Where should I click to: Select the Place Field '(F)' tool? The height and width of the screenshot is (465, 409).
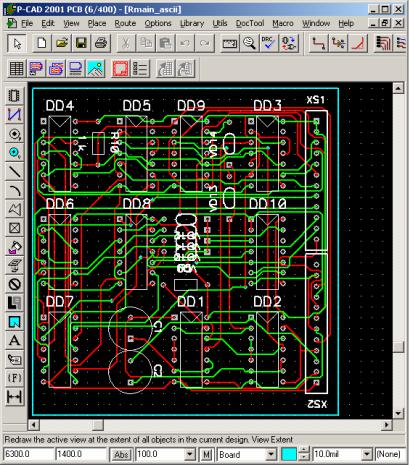pyautogui.click(x=14, y=378)
